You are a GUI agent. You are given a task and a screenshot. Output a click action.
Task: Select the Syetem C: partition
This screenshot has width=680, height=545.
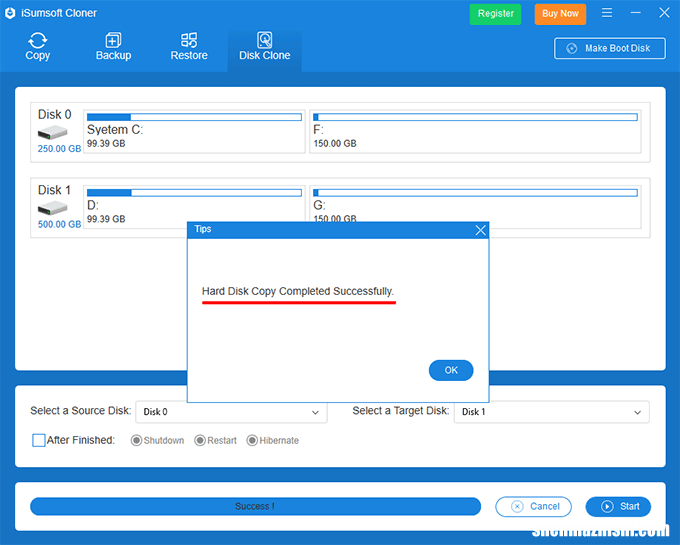[x=194, y=131]
